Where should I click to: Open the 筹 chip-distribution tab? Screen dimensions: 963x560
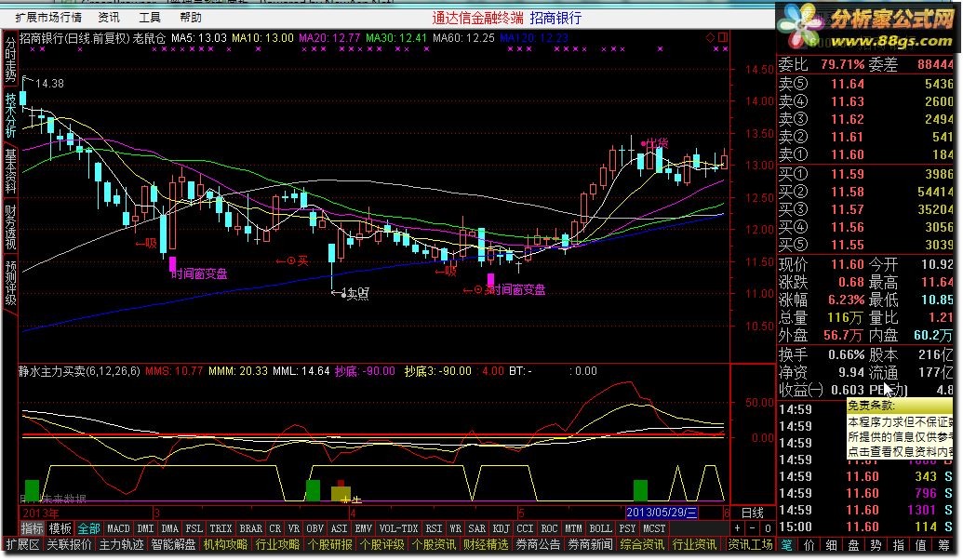943,544
